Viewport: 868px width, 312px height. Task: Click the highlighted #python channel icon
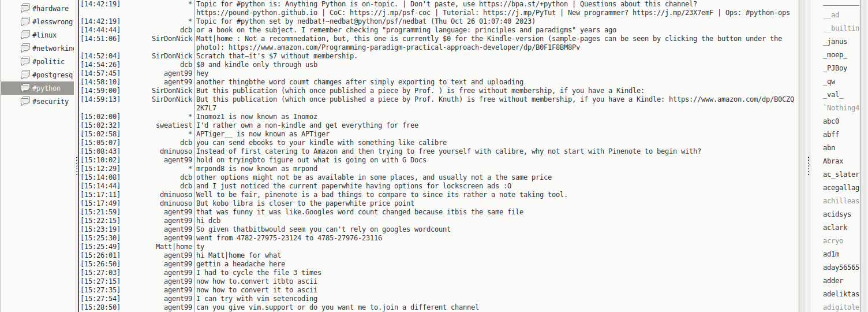[25, 88]
